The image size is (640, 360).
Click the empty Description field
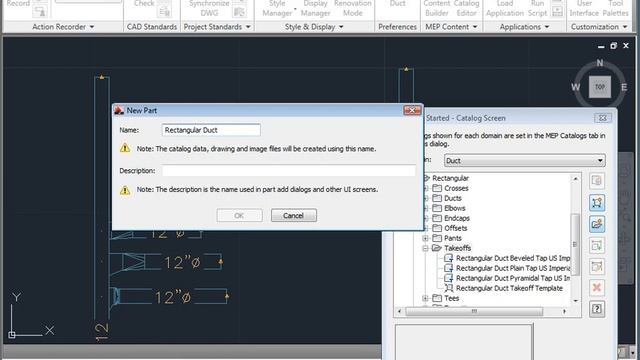click(x=289, y=171)
